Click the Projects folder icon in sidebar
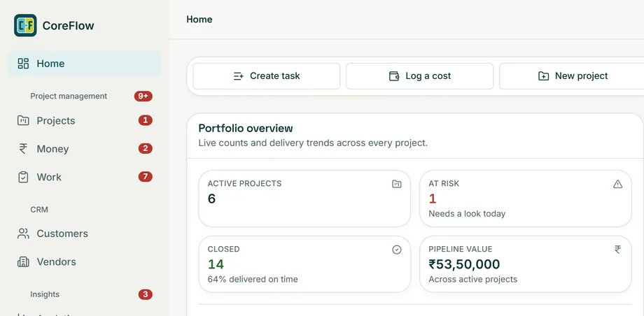This screenshot has width=644, height=316. (x=23, y=121)
